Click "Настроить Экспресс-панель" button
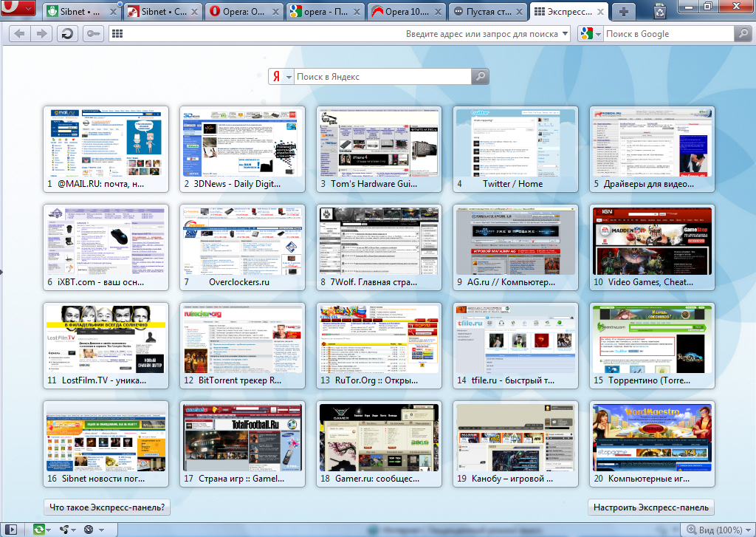Image resolution: width=756 pixels, height=537 pixels. coord(651,507)
